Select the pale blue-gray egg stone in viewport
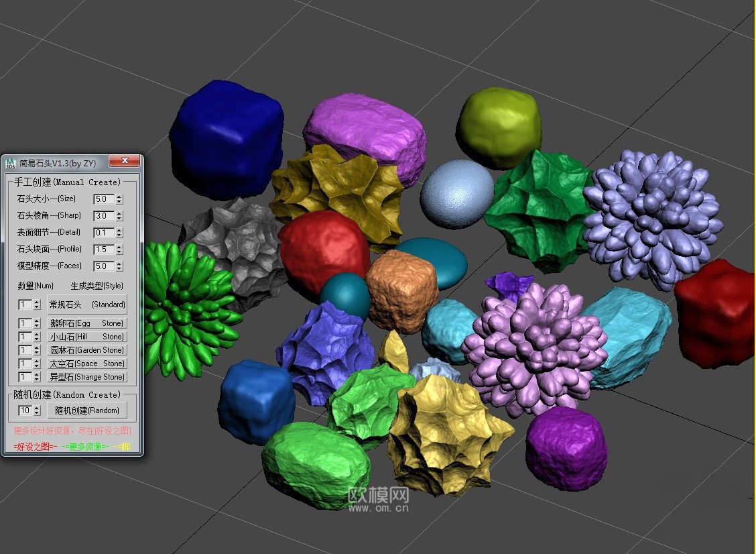The width and height of the screenshot is (756, 554). (x=456, y=194)
